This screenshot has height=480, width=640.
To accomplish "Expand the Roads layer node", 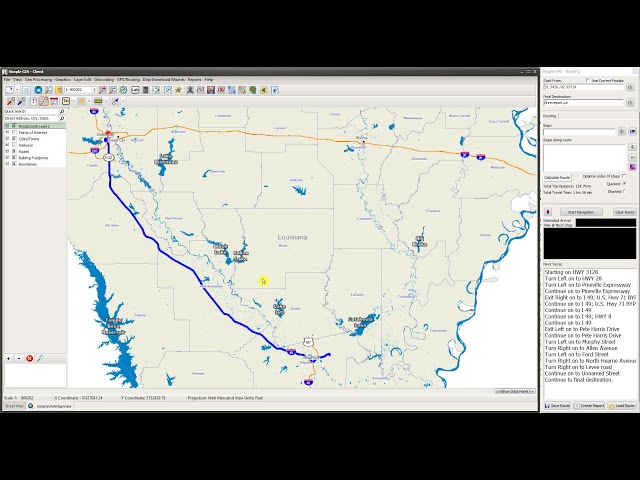I will (x=7, y=151).
